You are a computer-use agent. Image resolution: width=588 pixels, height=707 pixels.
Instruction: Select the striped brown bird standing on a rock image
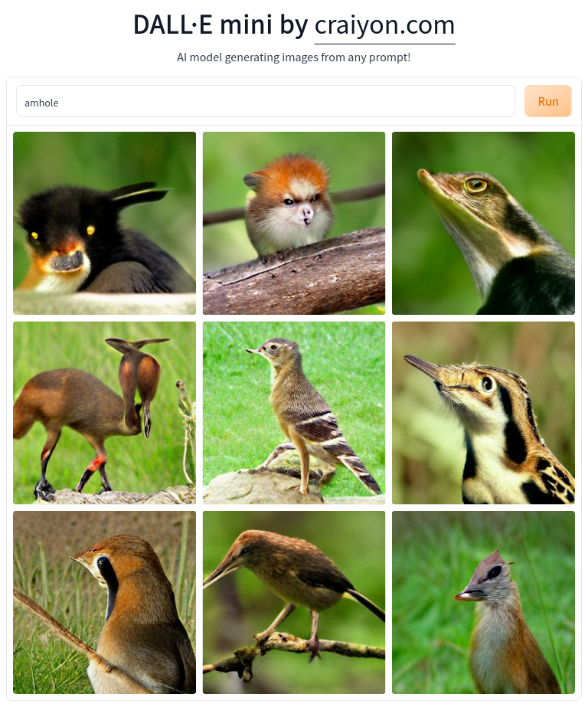coord(294,413)
